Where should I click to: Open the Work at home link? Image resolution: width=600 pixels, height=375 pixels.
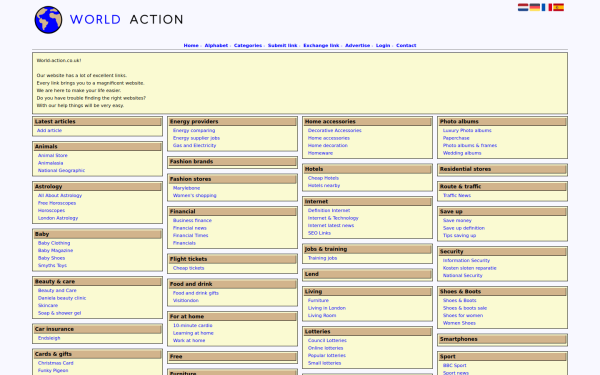coord(189,340)
